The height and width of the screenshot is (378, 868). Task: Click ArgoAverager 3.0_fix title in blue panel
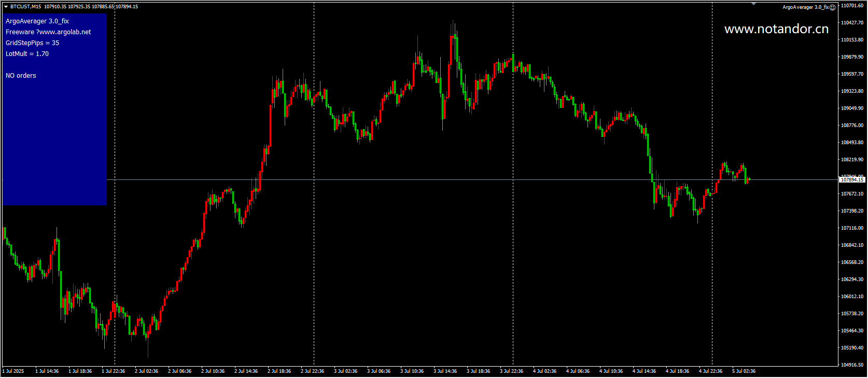coord(37,21)
